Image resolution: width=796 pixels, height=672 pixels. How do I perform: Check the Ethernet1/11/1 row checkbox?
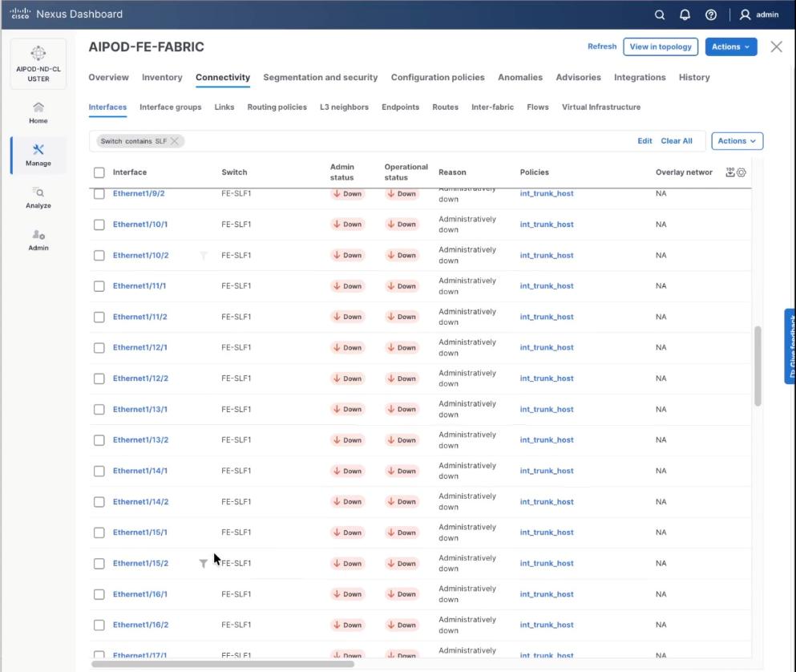tap(99, 285)
